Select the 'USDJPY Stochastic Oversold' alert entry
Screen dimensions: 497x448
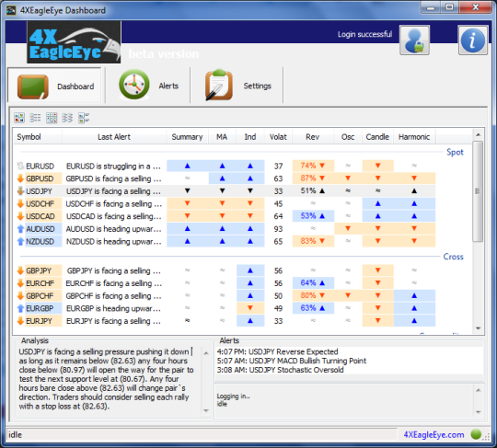280,370
